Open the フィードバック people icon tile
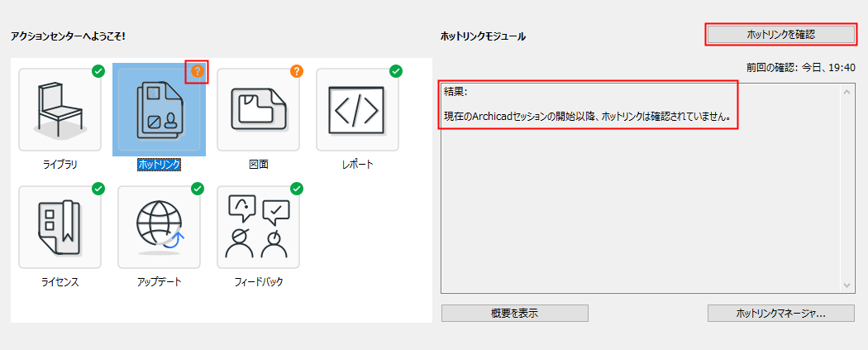868x350 pixels. 258,227
